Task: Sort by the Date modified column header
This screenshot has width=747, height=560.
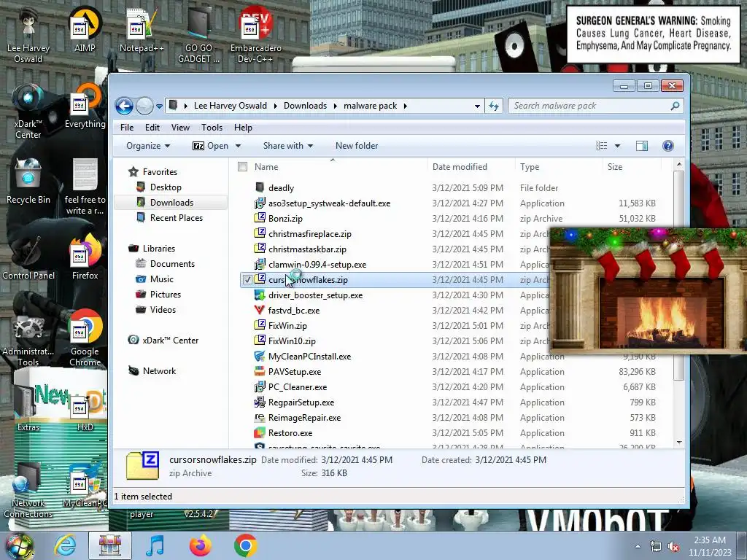Action: 471,167
